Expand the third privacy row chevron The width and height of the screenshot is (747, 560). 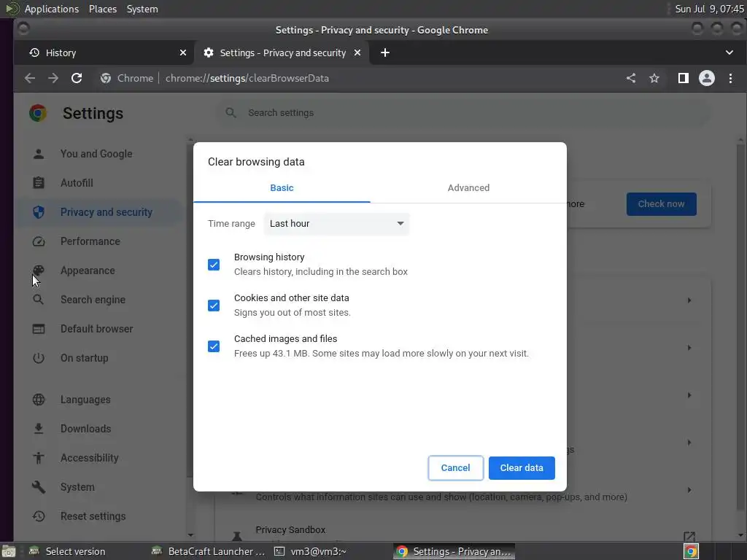click(x=689, y=395)
